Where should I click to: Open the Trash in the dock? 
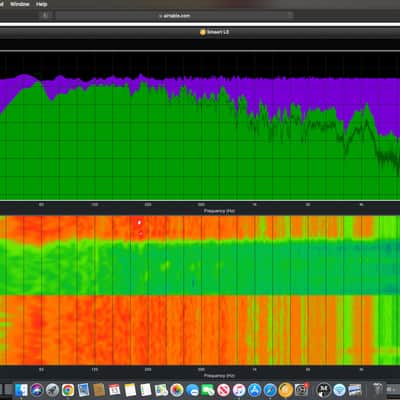(377, 390)
